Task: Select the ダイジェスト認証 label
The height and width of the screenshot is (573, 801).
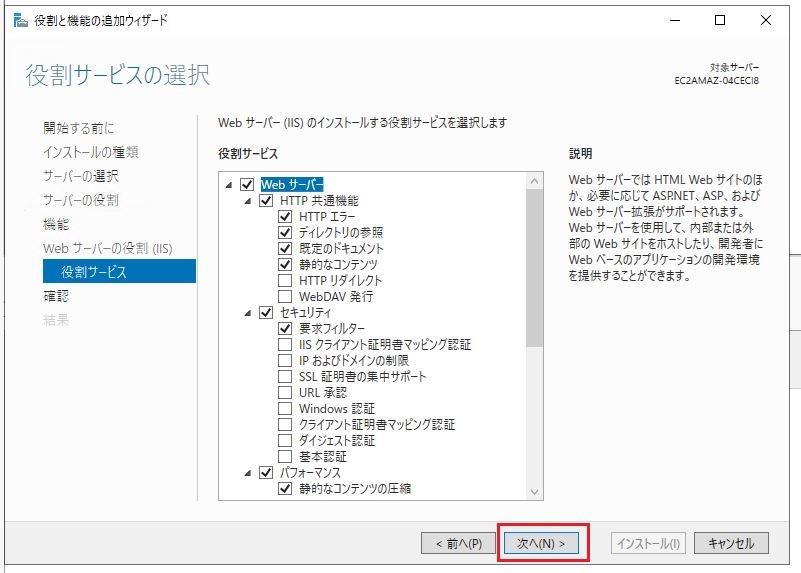Action: point(337,440)
